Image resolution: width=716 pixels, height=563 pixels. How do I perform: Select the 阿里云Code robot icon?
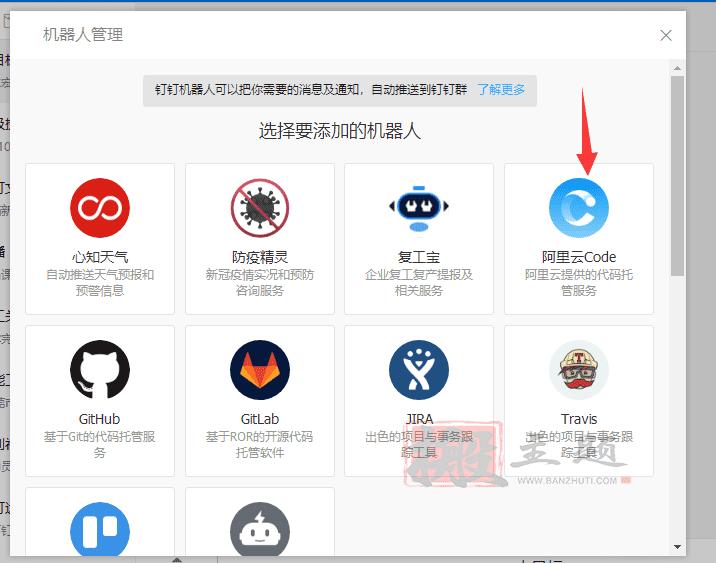(x=579, y=208)
